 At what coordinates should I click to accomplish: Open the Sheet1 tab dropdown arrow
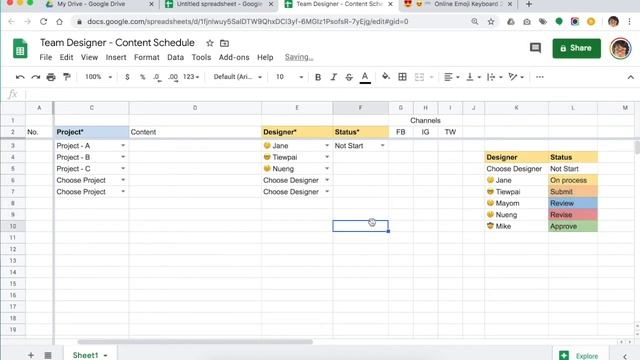point(105,356)
